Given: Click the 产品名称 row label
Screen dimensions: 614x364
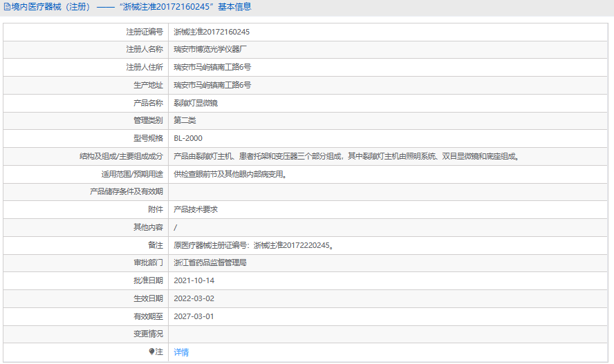Looking at the screenshot, I should coord(148,103).
